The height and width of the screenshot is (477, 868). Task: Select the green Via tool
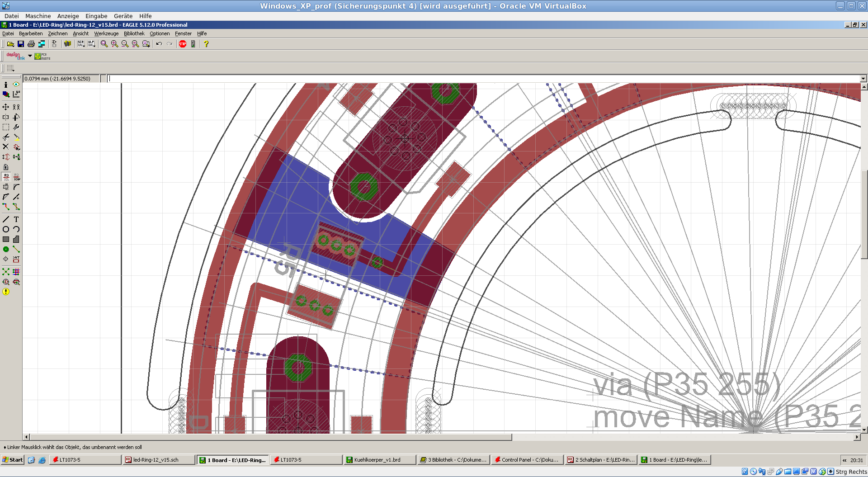pyautogui.click(x=6, y=249)
